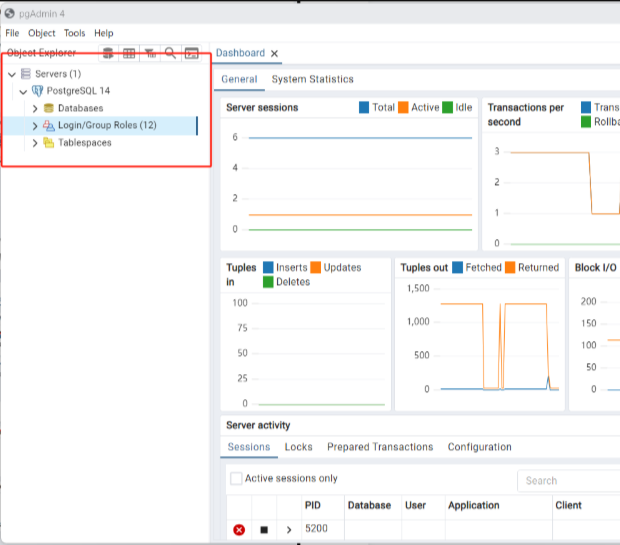Expand details for session PID 5200
This screenshot has width=620, height=545.
pyautogui.click(x=289, y=530)
